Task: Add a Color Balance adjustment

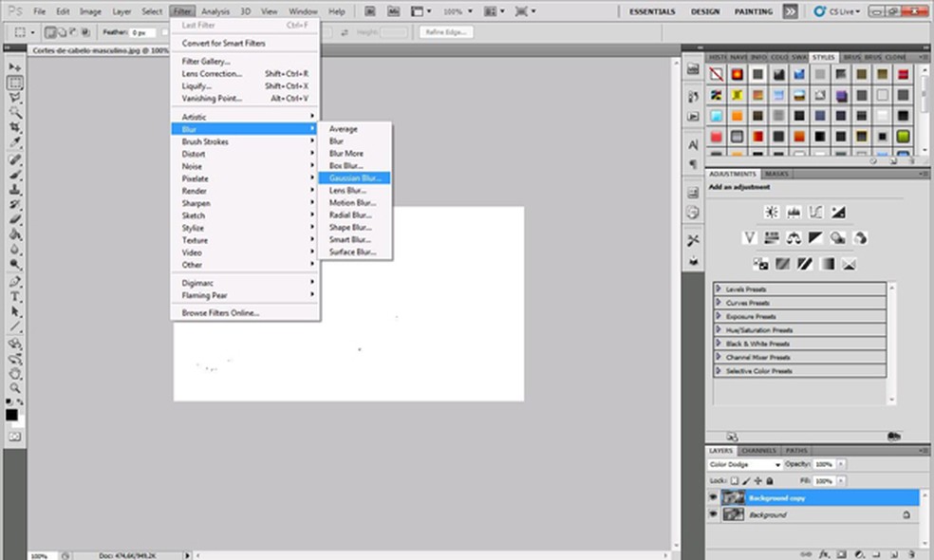Action: [x=794, y=238]
